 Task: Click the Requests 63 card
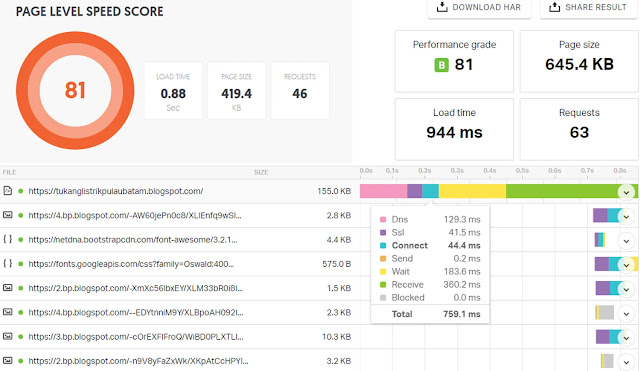tap(579, 129)
